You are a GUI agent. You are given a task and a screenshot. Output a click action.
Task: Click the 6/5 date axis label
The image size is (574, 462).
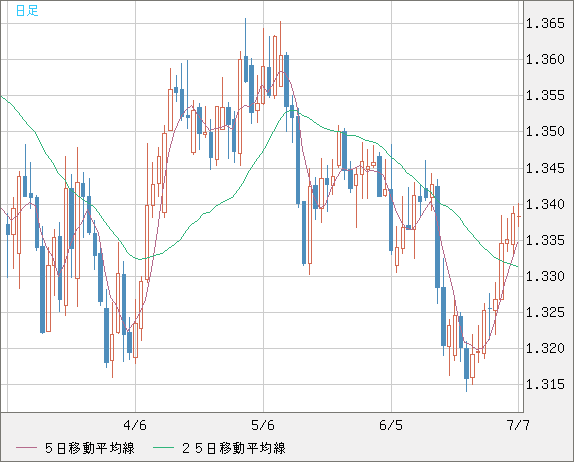(391, 425)
